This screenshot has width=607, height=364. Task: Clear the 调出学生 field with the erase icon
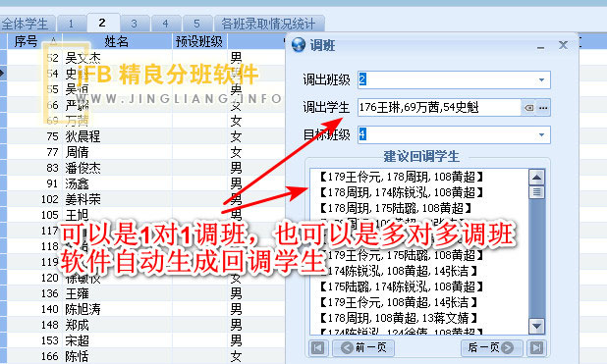(x=528, y=108)
